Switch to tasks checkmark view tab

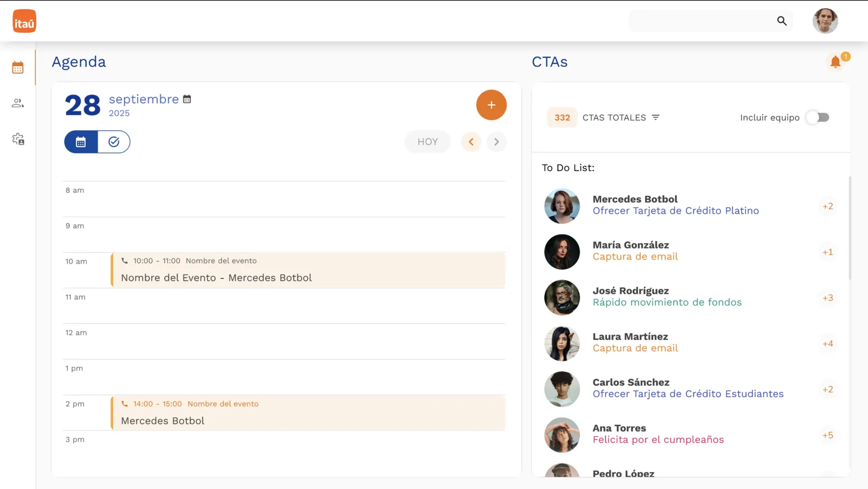pyautogui.click(x=114, y=142)
